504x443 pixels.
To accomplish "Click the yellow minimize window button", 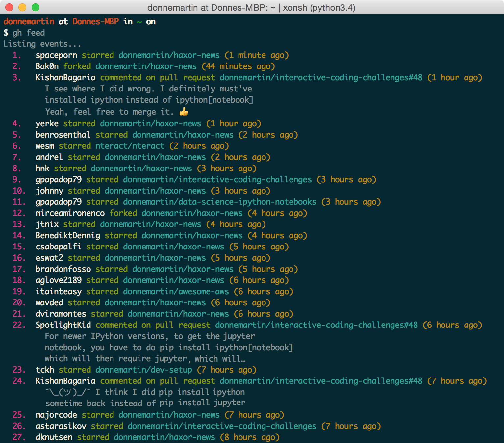I will tap(22, 7).
